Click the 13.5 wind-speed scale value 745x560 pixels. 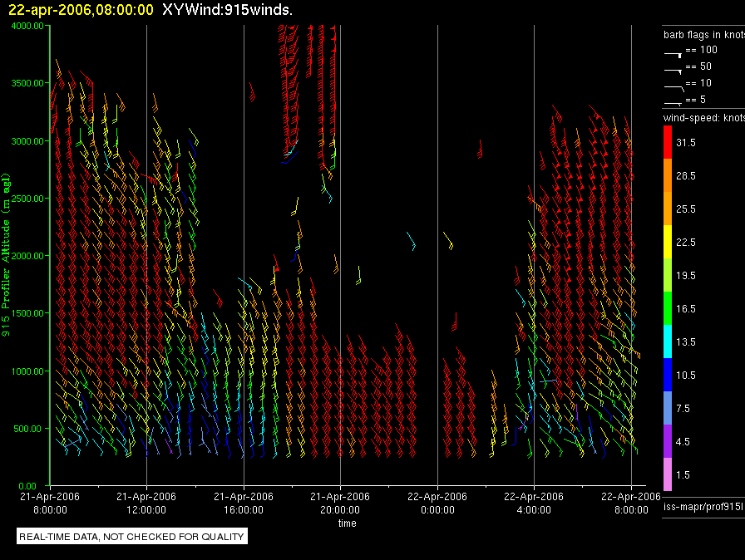[x=686, y=342]
